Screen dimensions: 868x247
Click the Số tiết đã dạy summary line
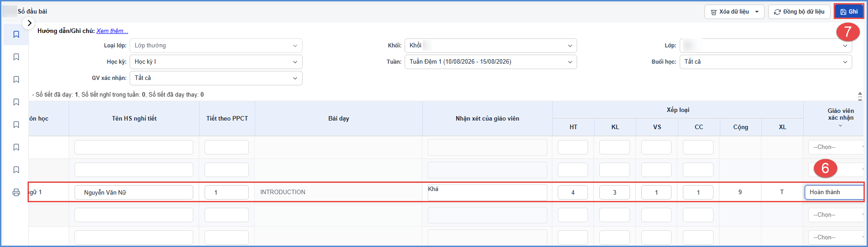(118, 95)
